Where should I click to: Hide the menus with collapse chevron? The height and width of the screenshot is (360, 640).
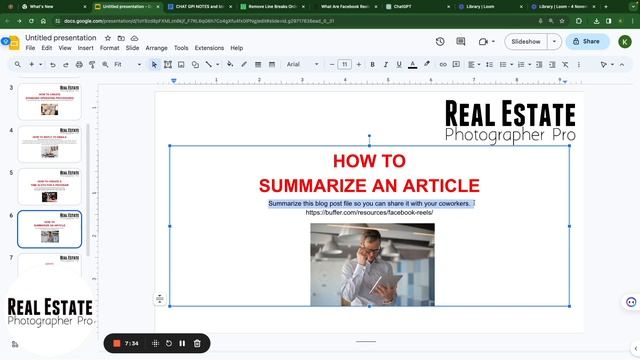pyautogui.click(x=622, y=64)
